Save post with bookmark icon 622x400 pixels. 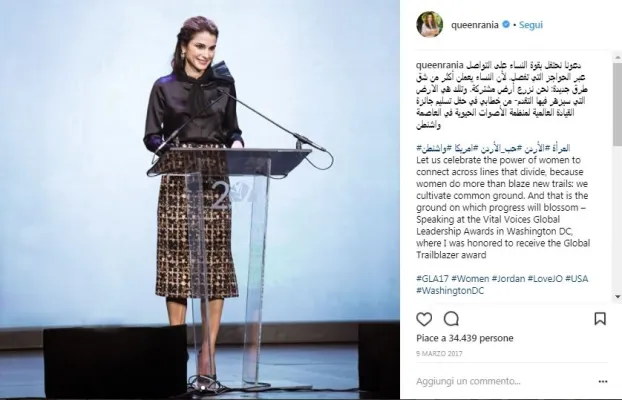[599, 318]
